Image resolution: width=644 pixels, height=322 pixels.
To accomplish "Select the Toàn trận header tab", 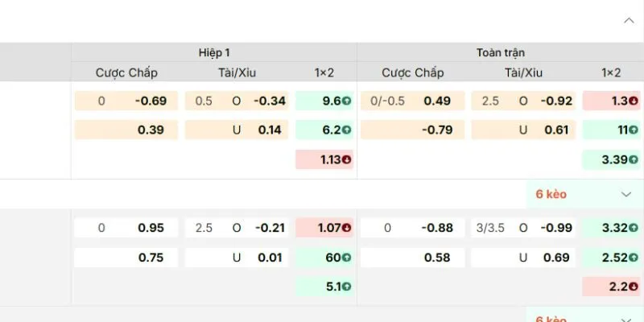I will point(500,52).
